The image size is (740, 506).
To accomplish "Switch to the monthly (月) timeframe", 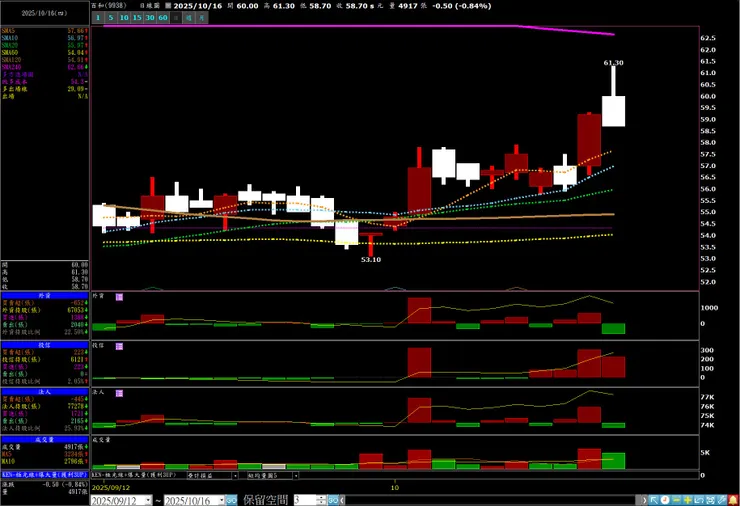I will coord(202,17).
